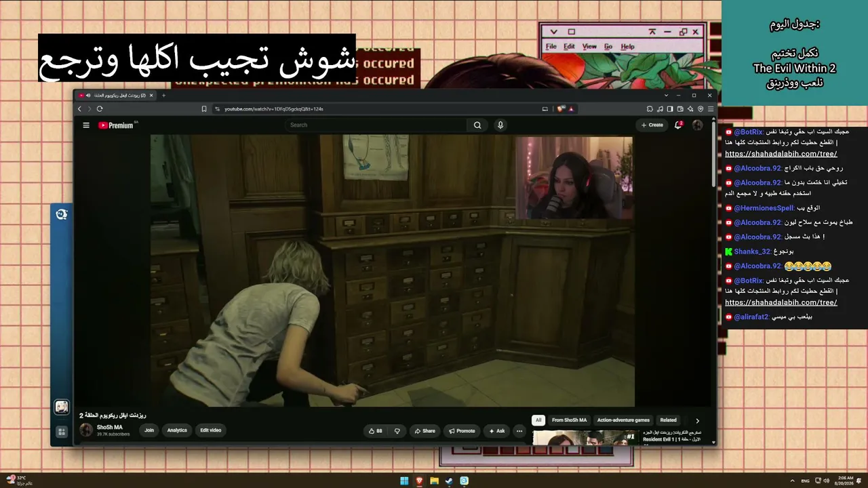Click the ENG language indicator
Screen dimensions: 868x488
point(804,481)
